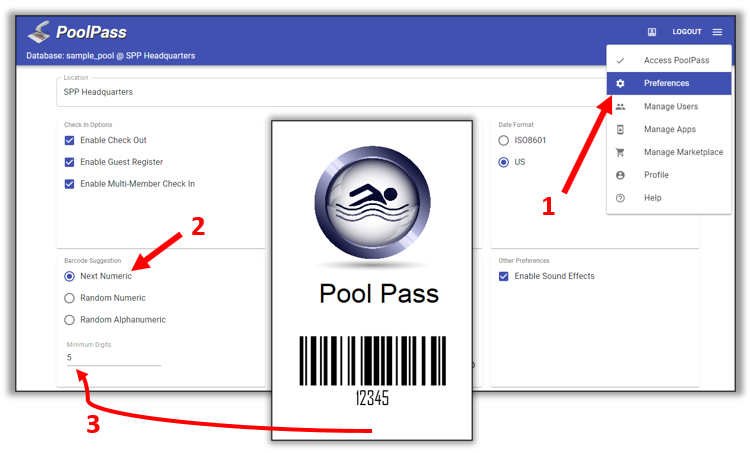This screenshot has width=750, height=453.
Task: Toggle the hamburger menu icon
Action: (717, 32)
